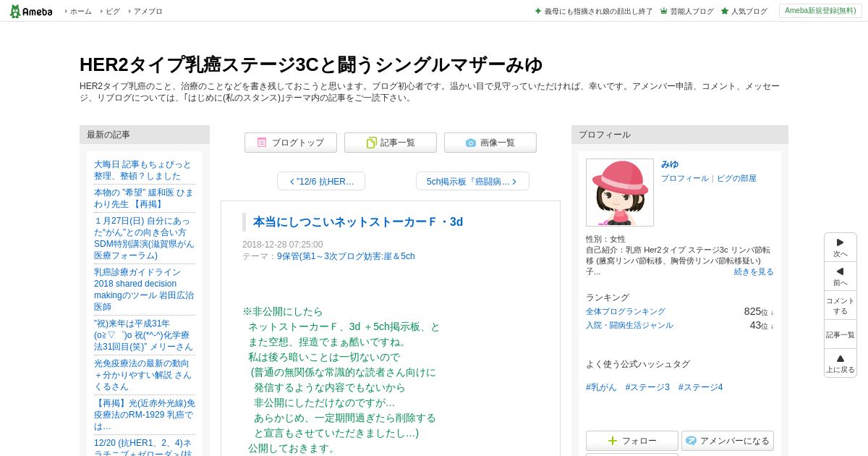Click the green documents icon on 記事一覧
Viewport: 868px width, 456px height.
[x=371, y=143]
